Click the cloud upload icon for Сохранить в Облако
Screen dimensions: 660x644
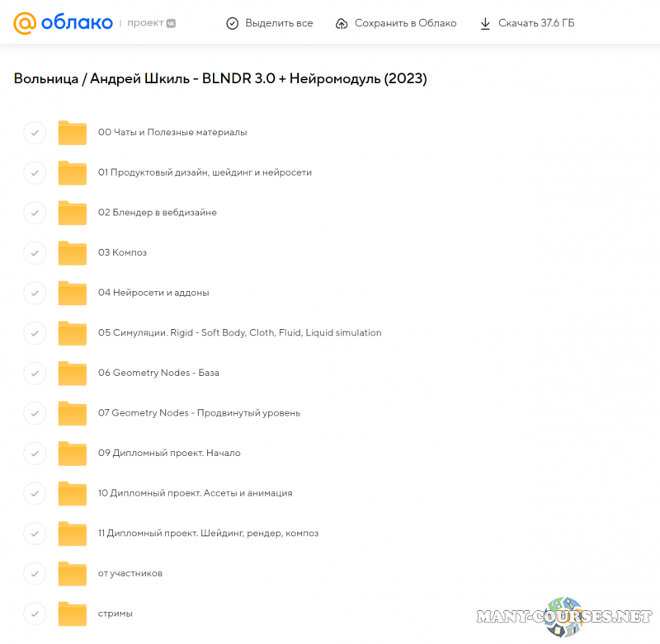click(342, 23)
